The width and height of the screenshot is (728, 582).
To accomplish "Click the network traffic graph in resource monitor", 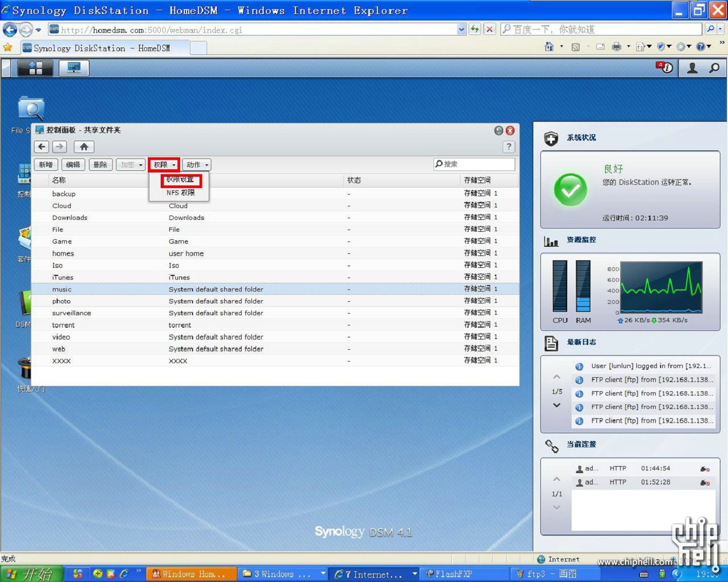I will (x=661, y=288).
